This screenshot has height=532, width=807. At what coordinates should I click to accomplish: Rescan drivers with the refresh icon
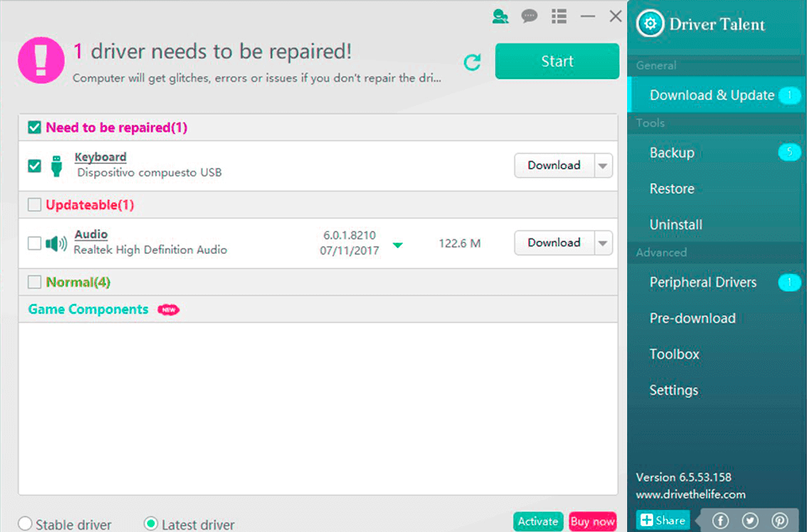point(472,62)
